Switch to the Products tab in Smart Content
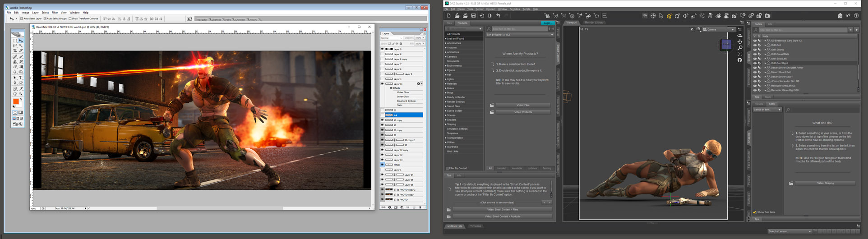The image size is (868, 239). click(462, 23)
